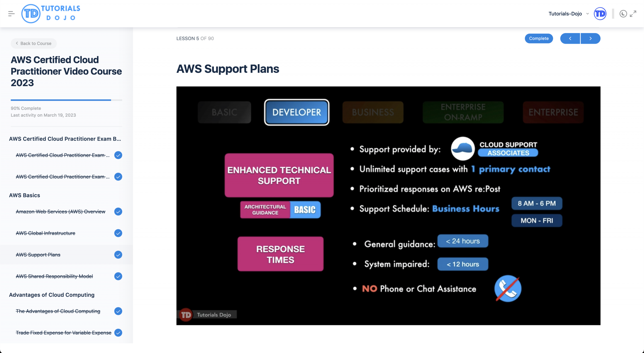This screenshot has height=353, width=644.
Task: Open the hamburger sidebar menu icon
Action: 11,14
